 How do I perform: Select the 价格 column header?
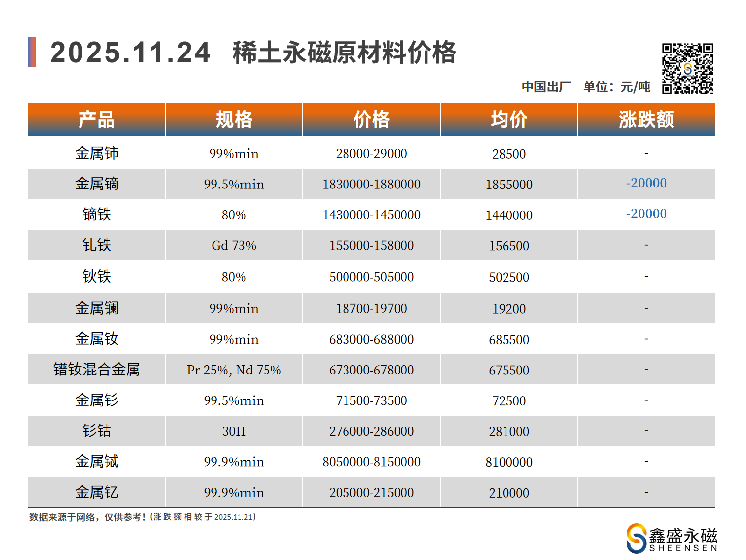(x=372, y=119)
